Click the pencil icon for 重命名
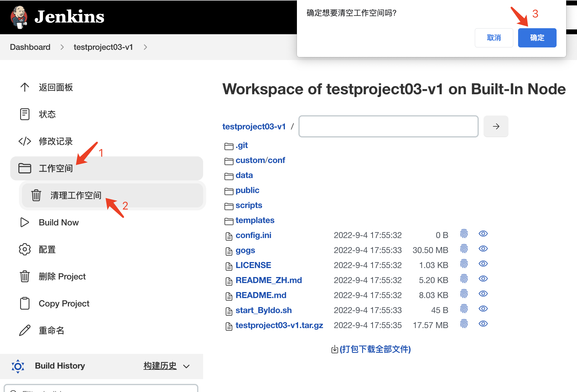577x392 pixels. click(25, 330)
